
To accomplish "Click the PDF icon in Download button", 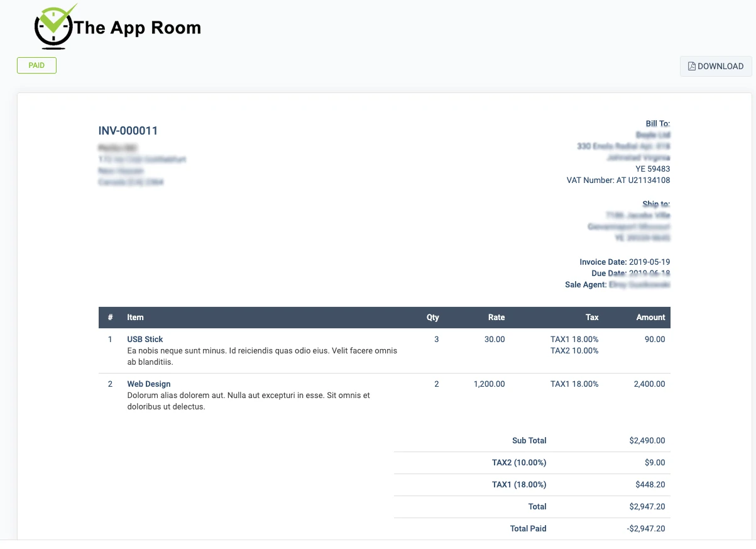I will [x=692, y=66].
